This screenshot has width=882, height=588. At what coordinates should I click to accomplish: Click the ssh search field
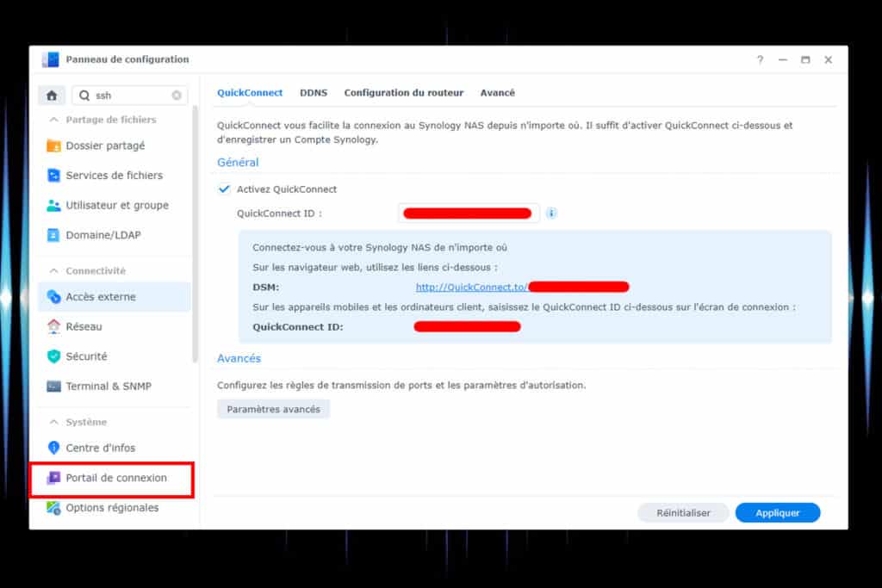[130, 96]
